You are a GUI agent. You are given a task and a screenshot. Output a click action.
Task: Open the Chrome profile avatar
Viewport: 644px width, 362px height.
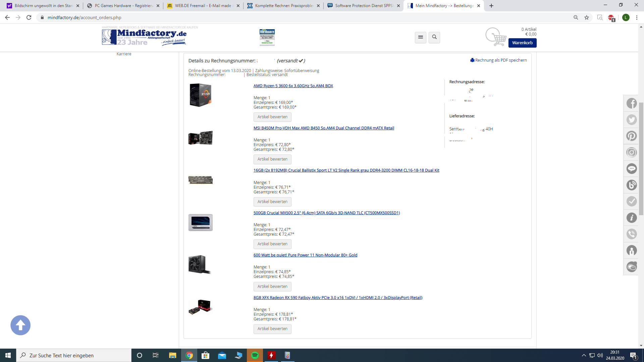626,17
